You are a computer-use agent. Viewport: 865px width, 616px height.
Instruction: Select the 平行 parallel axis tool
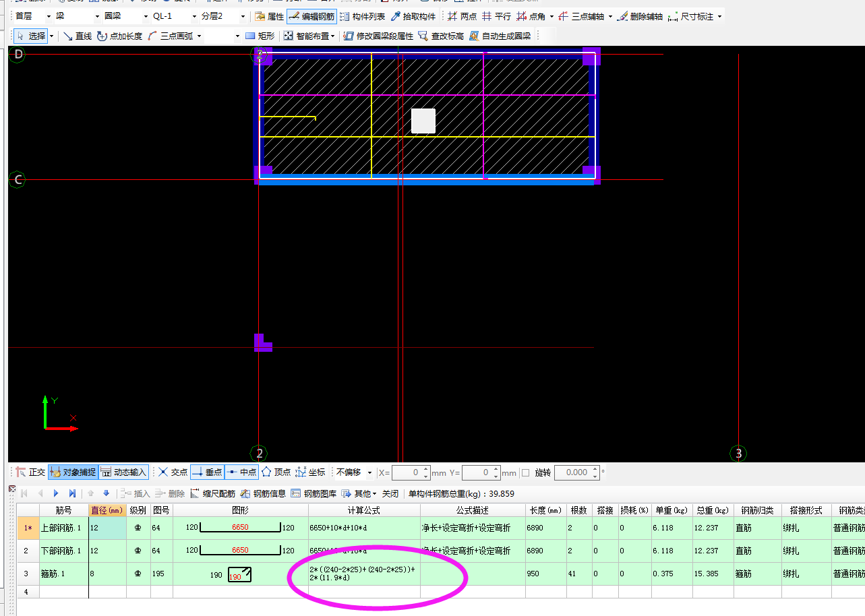pyautogui.click(x=496, y=16)
